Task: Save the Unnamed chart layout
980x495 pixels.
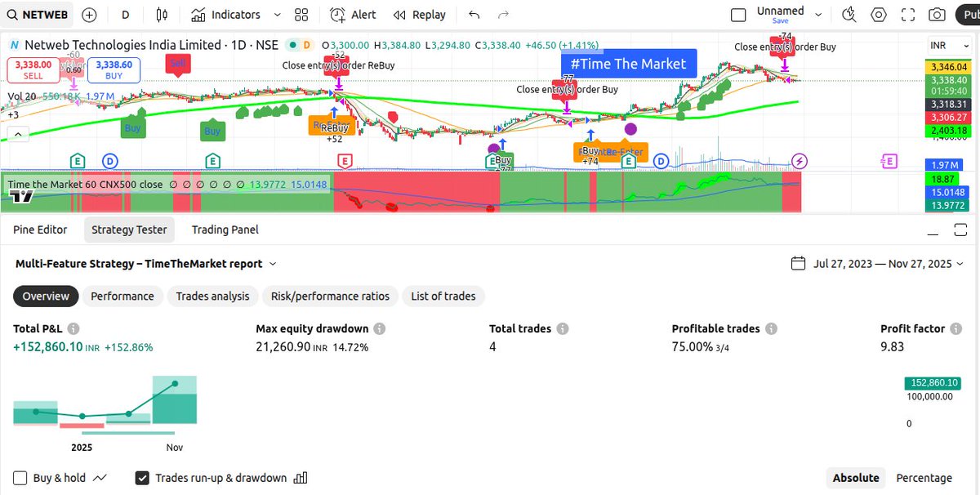Action: [x=781, y=21]
